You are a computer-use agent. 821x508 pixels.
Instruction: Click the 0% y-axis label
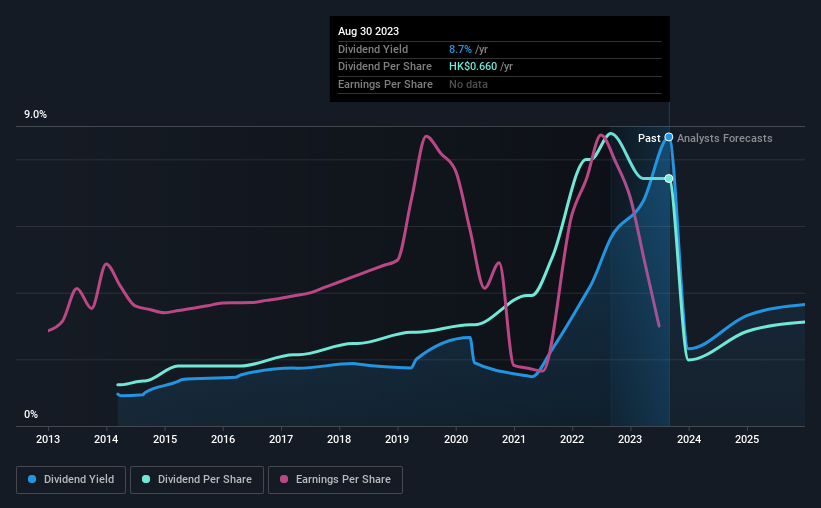(31, 414)
